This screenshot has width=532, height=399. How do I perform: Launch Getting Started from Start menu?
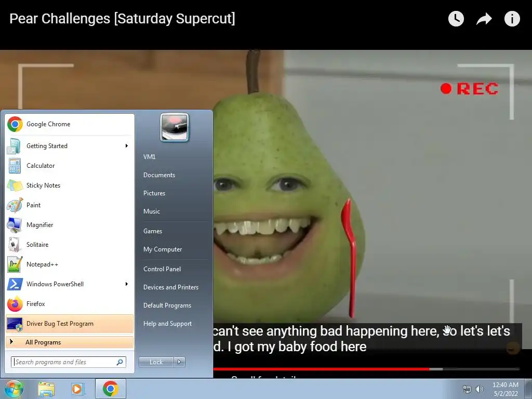70,146
